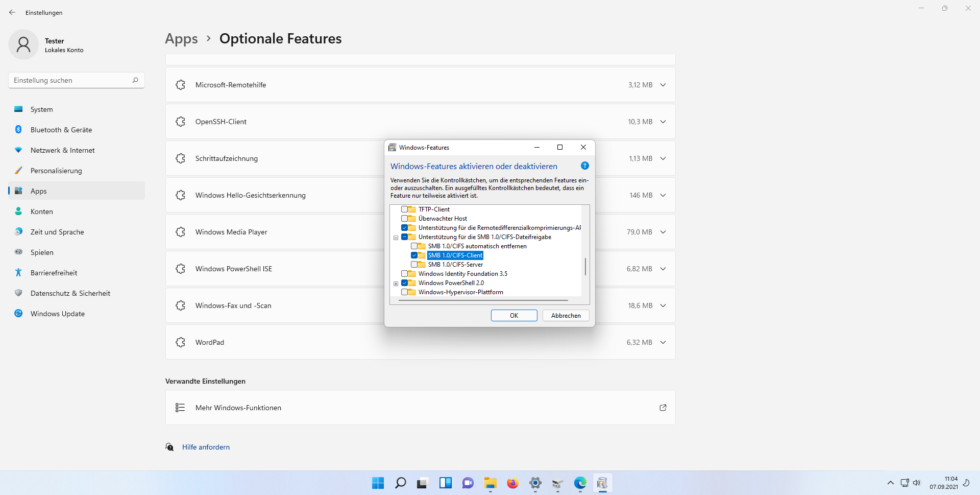980x495 pixels.
Task: Open taskbar Search
Action: (400, 483)
